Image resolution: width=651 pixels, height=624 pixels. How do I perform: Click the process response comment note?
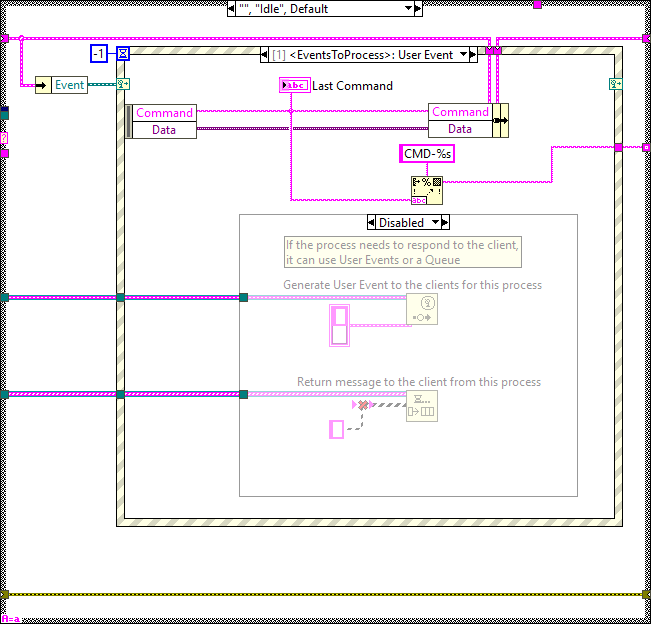click(x=402, y=252)
